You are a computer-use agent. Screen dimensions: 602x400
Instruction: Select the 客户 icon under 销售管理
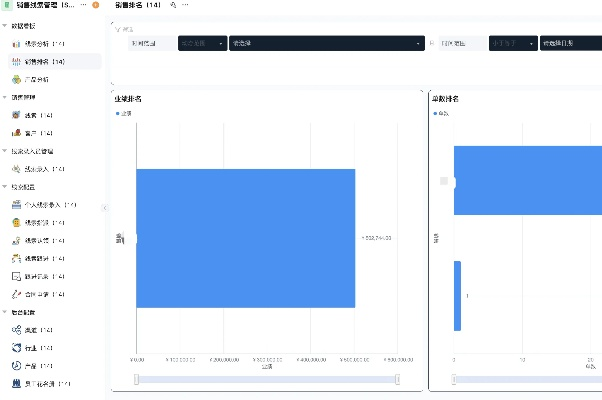(x=16, y=132)
